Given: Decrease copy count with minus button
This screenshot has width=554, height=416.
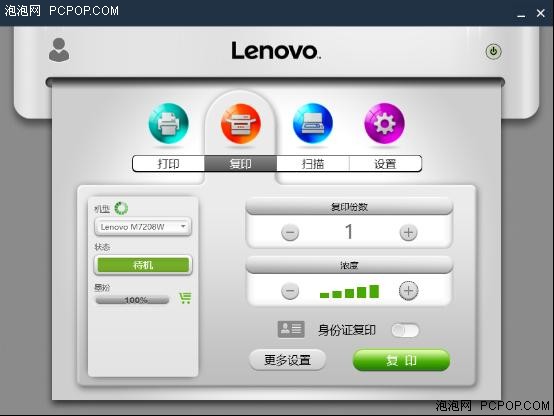Looking at the screenshot, I should [x=290, y=233].
